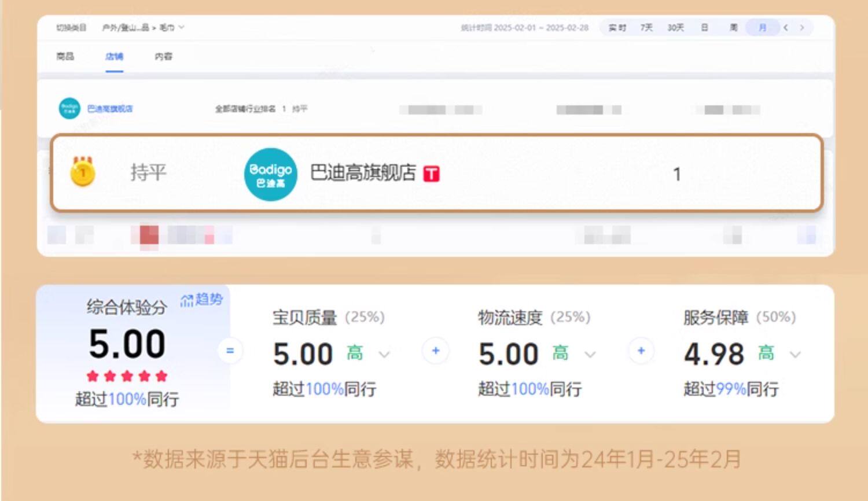Switch to the 内容 tab
The width and height of the screenshot is (868, 501).
click(163, 56)
